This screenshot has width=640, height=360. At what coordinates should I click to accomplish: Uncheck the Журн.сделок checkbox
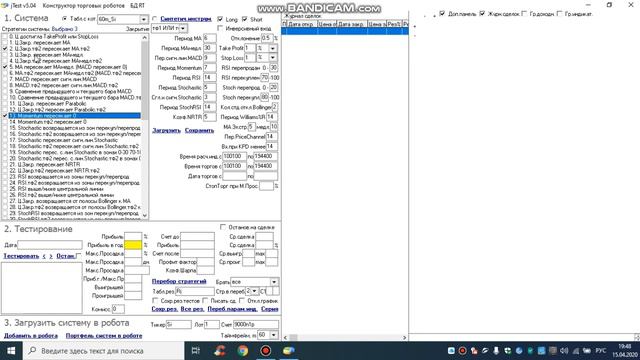click(x=482, y=13)
